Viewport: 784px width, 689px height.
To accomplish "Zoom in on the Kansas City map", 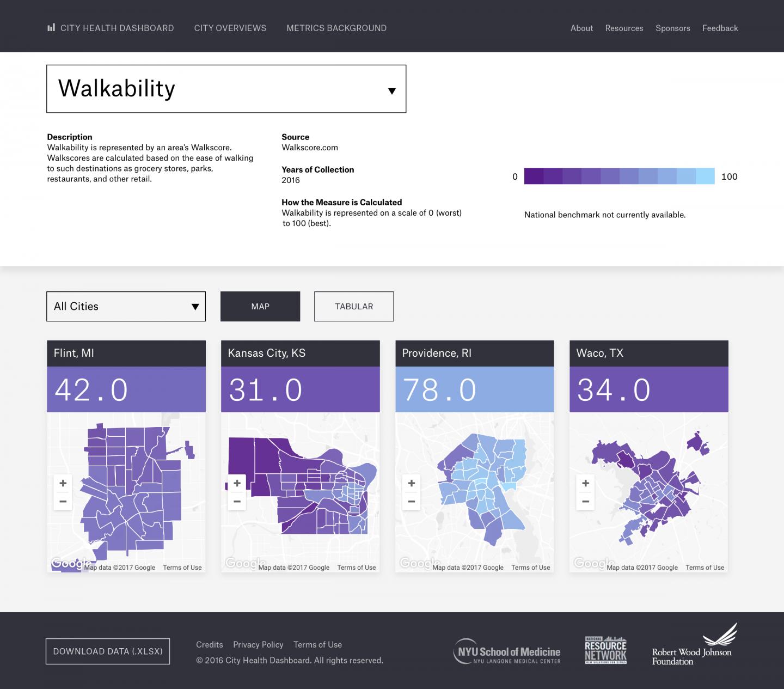I will [237, 483].
